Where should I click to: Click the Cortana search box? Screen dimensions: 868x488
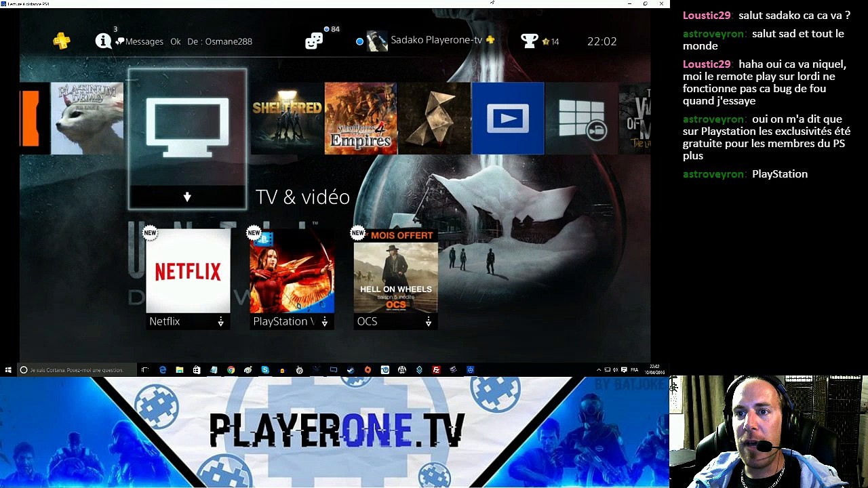point(77,370)
